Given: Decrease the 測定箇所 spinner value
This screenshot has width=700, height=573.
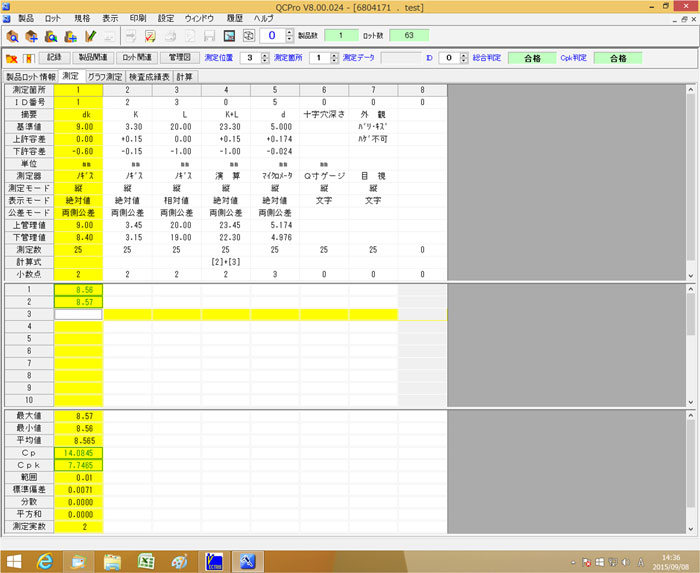Looking at the screenshot, I should click(x=334, y=61).
